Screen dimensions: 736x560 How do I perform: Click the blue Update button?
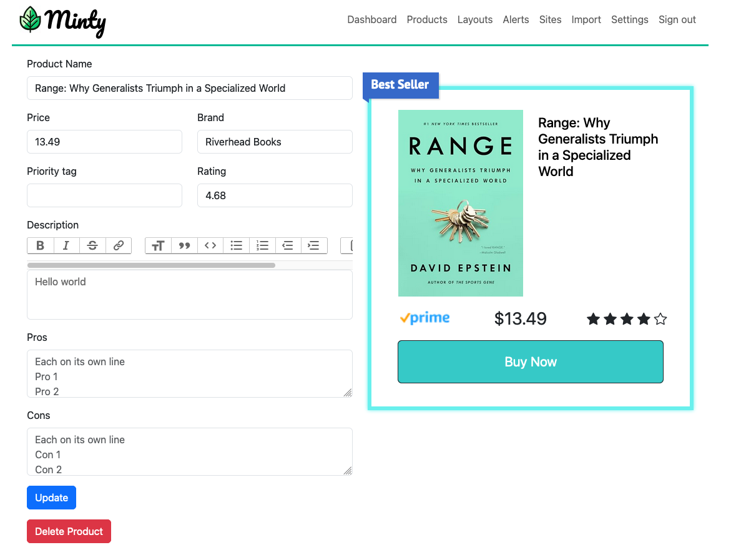[52, 498]
